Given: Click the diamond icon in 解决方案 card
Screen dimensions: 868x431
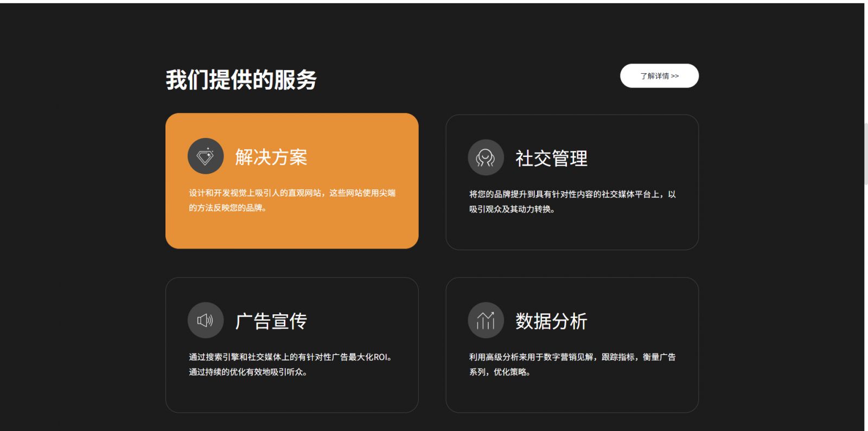Looking at the screenshot, I should click(206, 156).
